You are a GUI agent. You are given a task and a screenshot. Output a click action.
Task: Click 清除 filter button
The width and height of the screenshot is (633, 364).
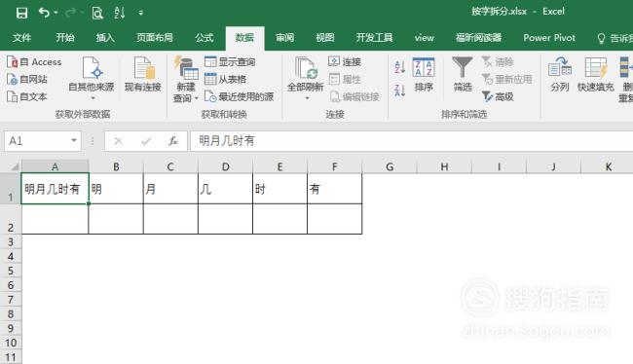tap(498, 61)
